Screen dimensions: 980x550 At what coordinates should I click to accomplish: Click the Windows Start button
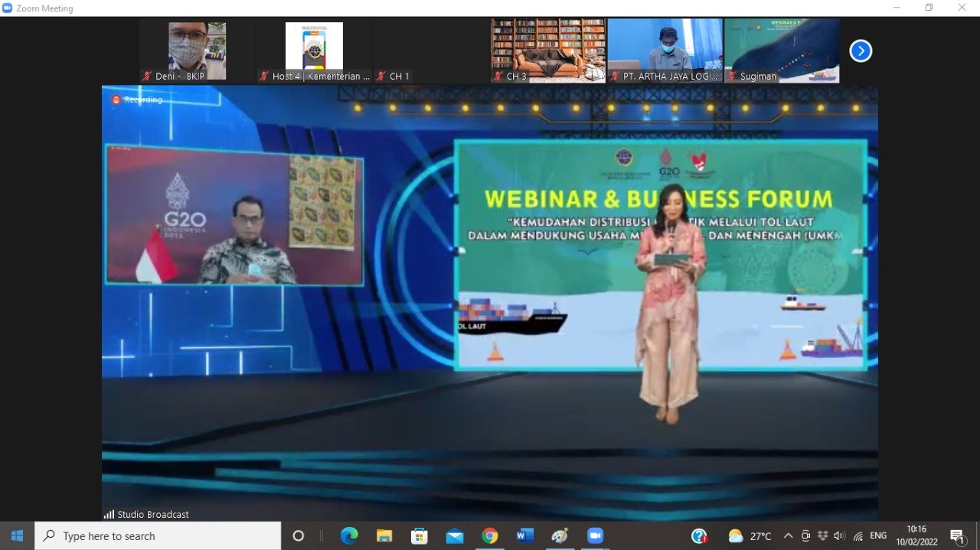pyautogui.click(x=17, y=536)
